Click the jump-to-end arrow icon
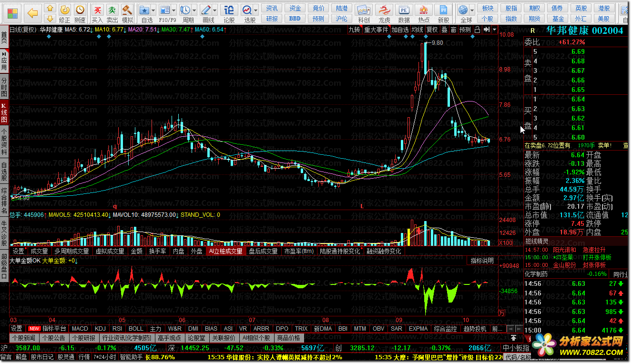This screenshot has width=632, height=364. [x=487, y=30]
